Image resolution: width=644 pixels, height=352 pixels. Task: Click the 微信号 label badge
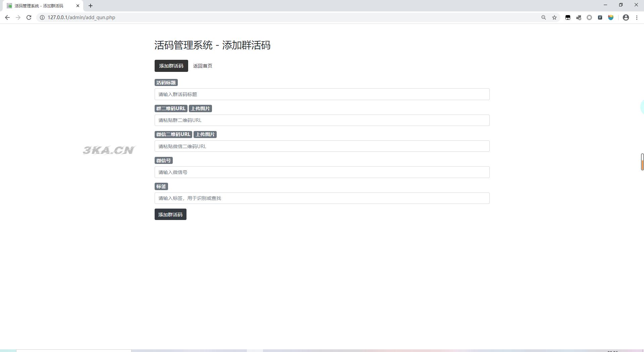pos(164,161)
